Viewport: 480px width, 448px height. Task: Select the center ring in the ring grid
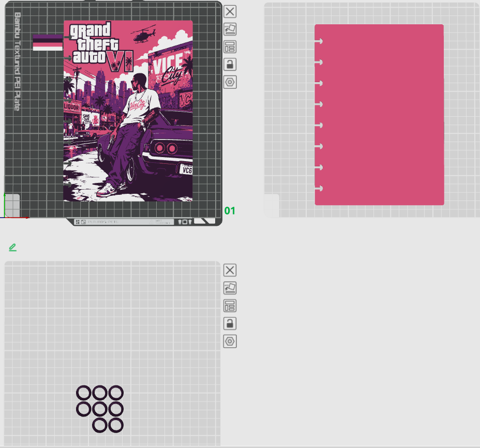100,409
